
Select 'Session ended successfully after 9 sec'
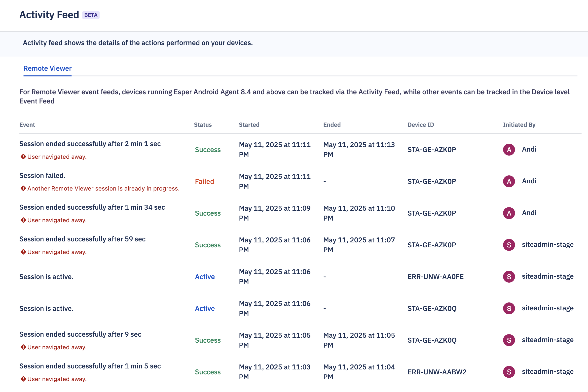[x=80, y=334]
